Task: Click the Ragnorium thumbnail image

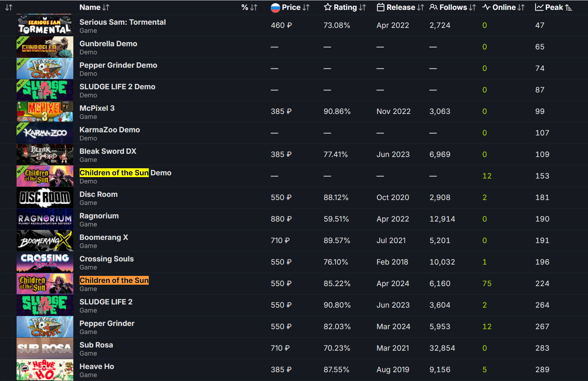Action: 45,219
